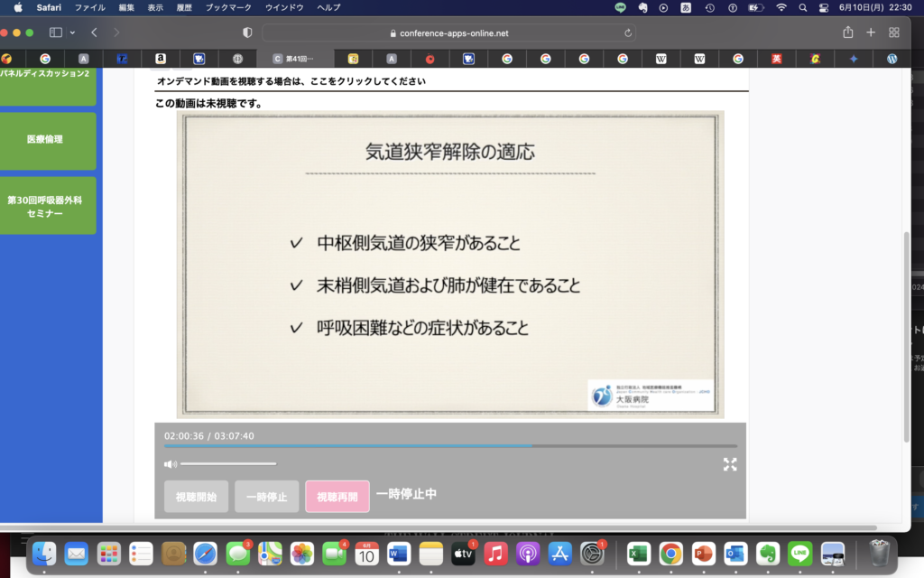Image resolution: width=924 pixels, height=578 pixels.
Task: Click the privacy shield icon
Action: [247, 33]
